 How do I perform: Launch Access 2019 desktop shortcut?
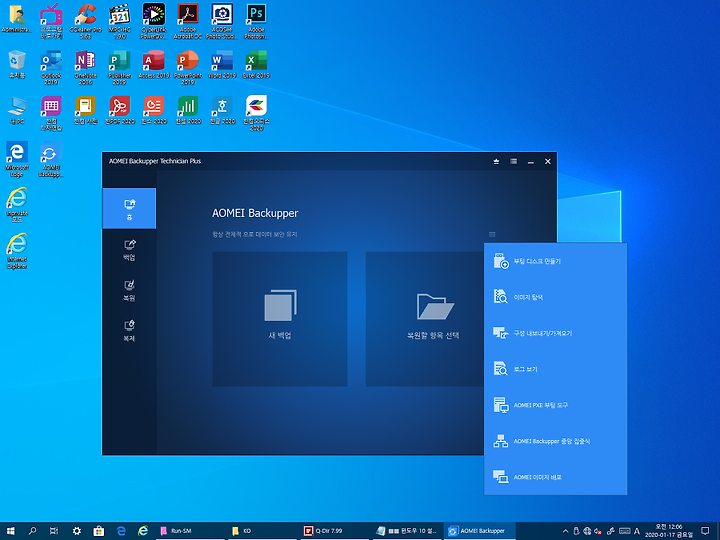154,65
